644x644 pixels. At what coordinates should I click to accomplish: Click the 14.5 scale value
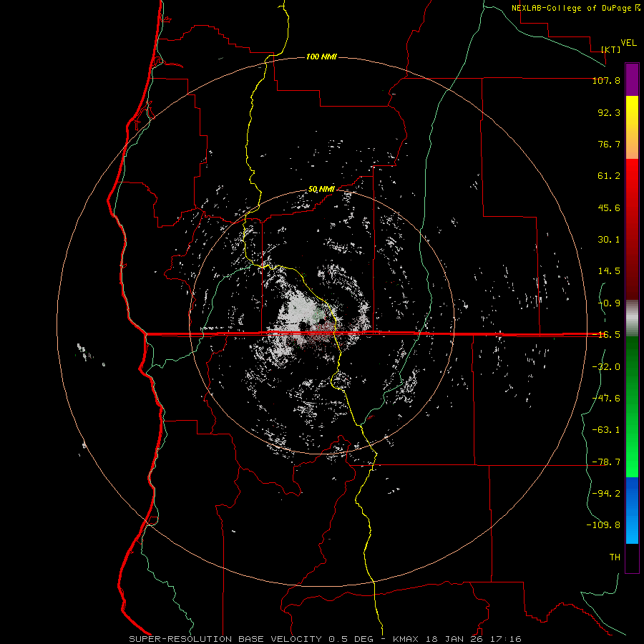coord(609,271)
